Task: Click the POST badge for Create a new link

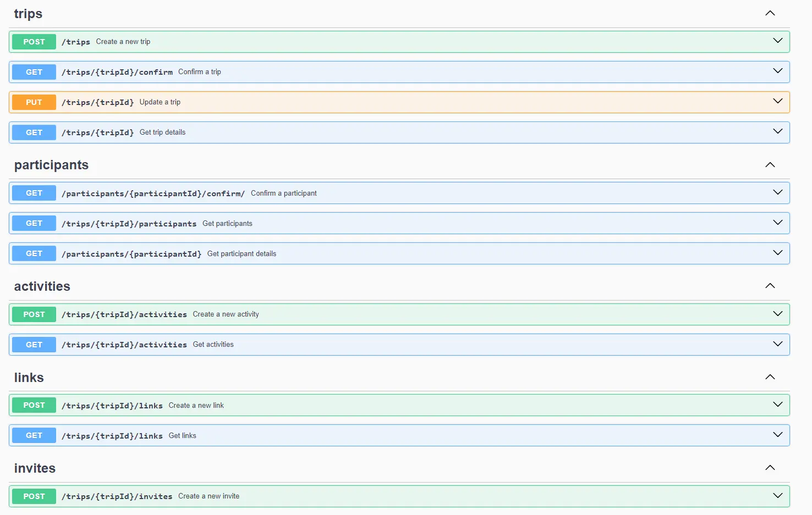Action: tap(34, 405)
